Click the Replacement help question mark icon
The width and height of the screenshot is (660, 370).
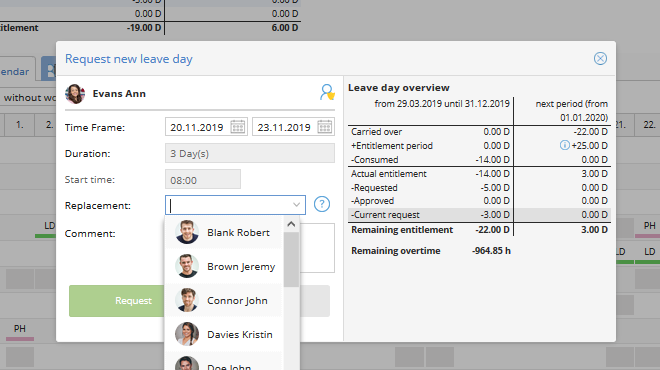click(x=322, y=204)
